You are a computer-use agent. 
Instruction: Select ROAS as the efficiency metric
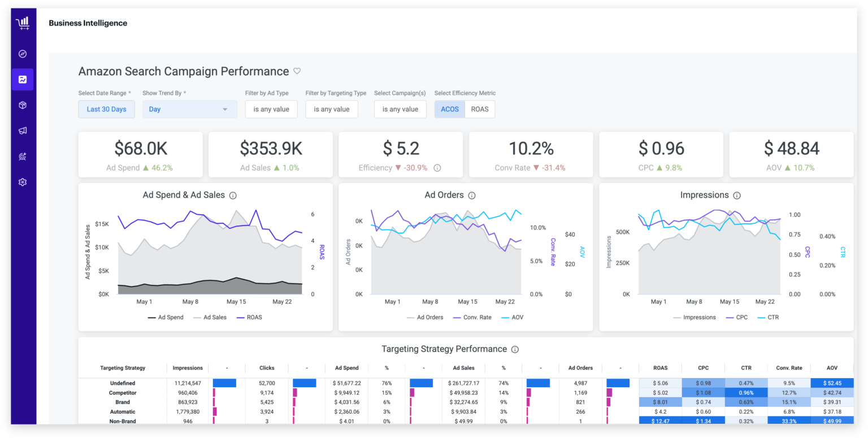480,109
